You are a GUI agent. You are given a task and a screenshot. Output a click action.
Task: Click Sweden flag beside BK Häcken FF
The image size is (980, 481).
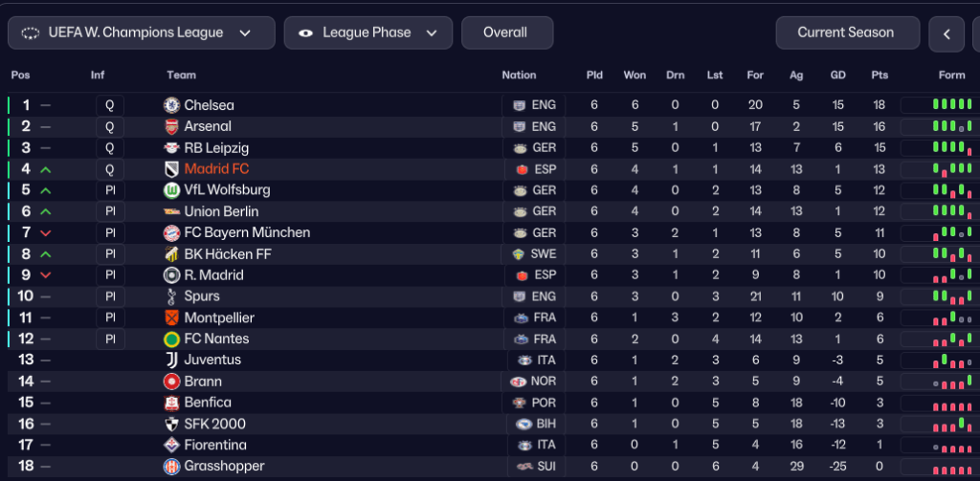(x=520, y=253)
